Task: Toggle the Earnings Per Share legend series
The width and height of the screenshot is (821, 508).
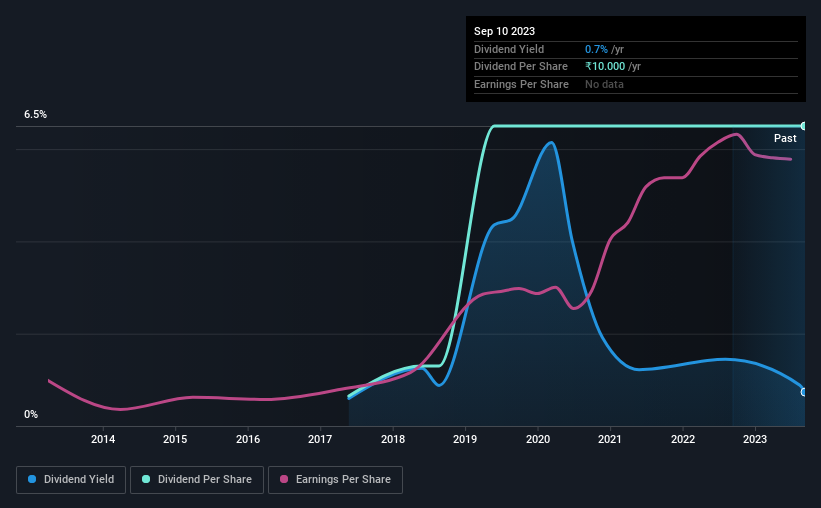Action: coord(335,480)
